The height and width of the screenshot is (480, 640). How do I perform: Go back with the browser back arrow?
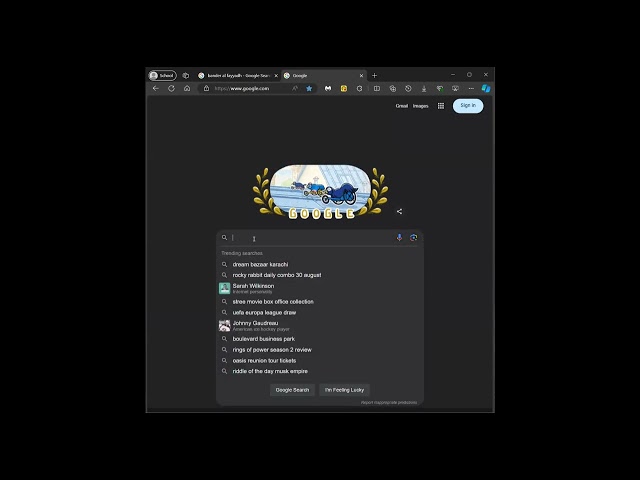pyautogui.click(x=156, y=89)
